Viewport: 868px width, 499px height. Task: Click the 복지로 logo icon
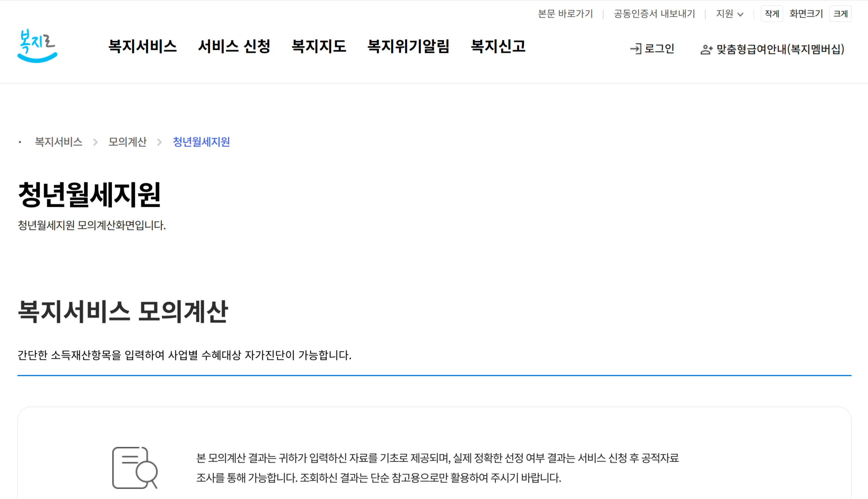coord(37,46)
